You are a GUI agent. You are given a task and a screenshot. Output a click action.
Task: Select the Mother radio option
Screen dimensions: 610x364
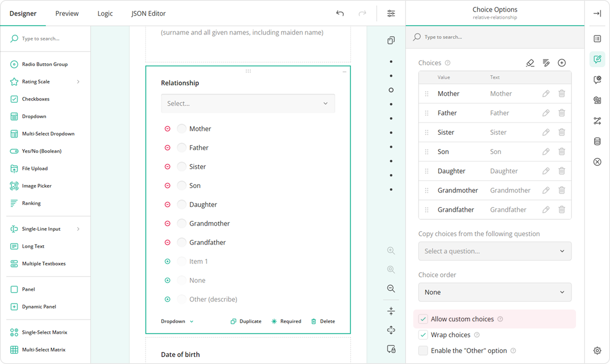click(182, 128)
